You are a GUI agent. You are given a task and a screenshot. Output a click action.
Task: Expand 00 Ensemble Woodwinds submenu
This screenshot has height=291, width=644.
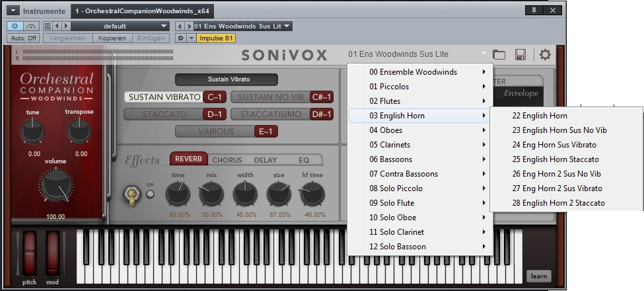pos(419,72)
